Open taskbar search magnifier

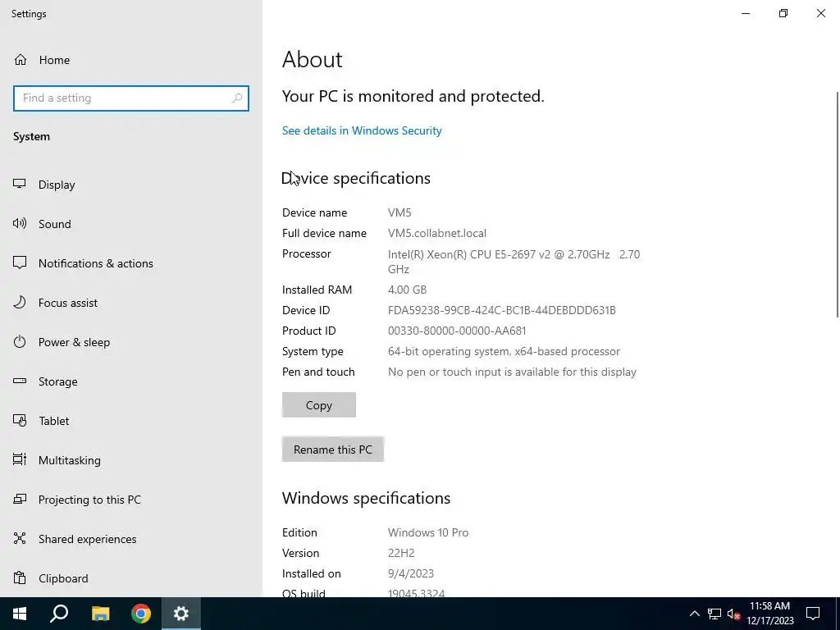coord(59,614)
